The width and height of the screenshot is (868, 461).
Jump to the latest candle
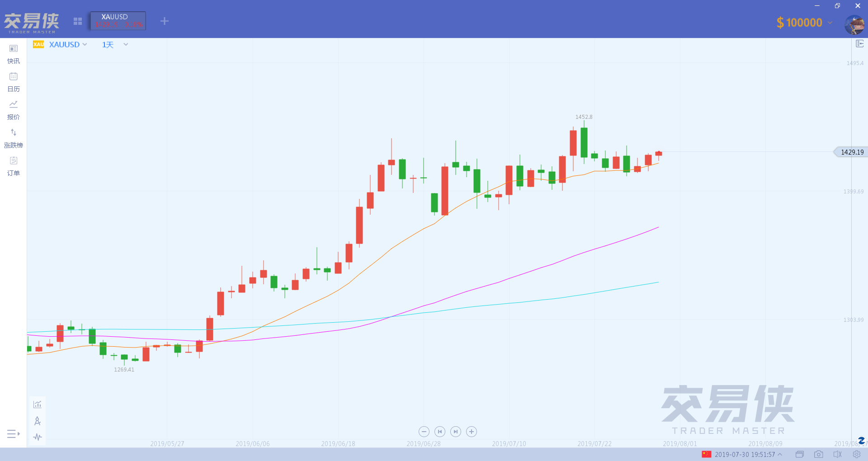click(456, 432)
